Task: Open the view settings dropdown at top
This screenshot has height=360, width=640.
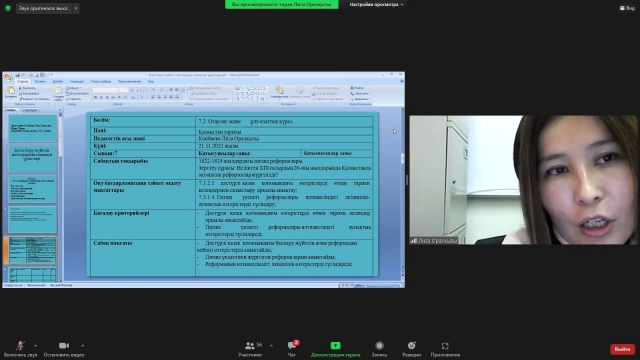Action: tap(376, 4)
